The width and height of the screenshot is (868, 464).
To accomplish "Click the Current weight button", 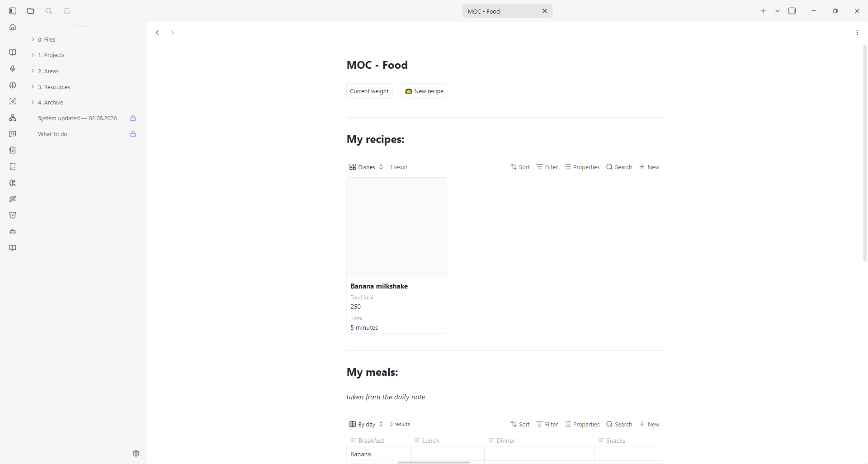I will click(369, 91).
